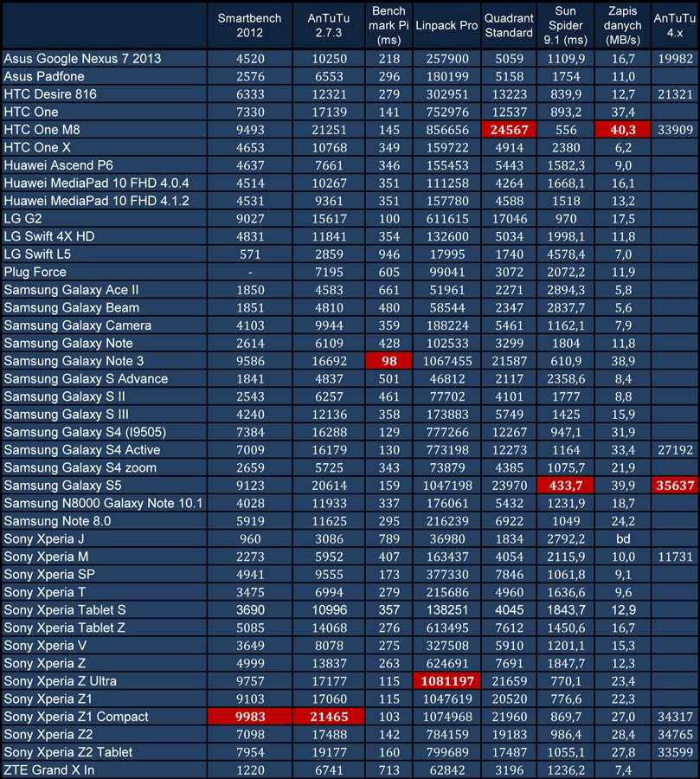
Task: Click the "HTC One X" row name
Action: [x=37, y=147]
